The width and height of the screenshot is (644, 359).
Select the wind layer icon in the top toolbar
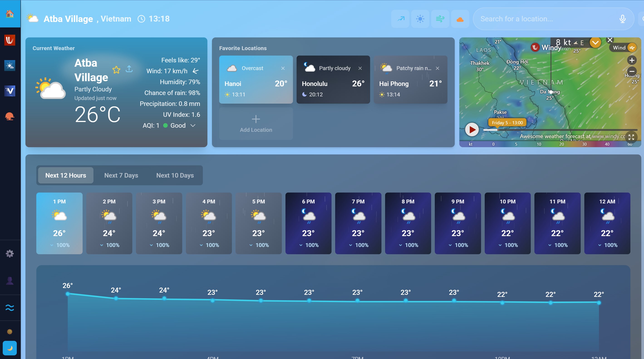tap(440, 19)
